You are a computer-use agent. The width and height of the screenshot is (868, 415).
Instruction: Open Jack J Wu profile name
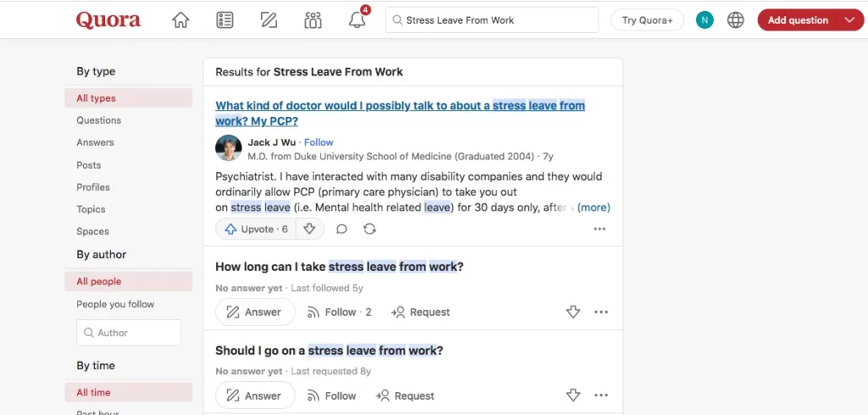(x=272, y=143)
